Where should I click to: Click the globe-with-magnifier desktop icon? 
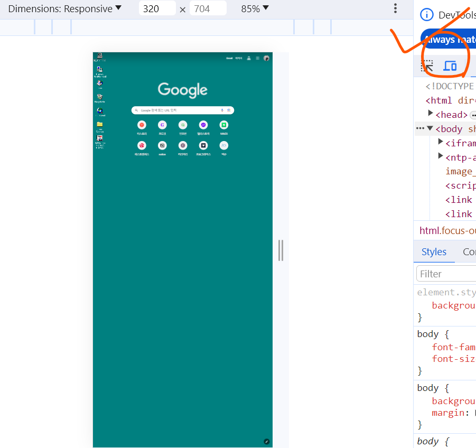coord(99,111)
